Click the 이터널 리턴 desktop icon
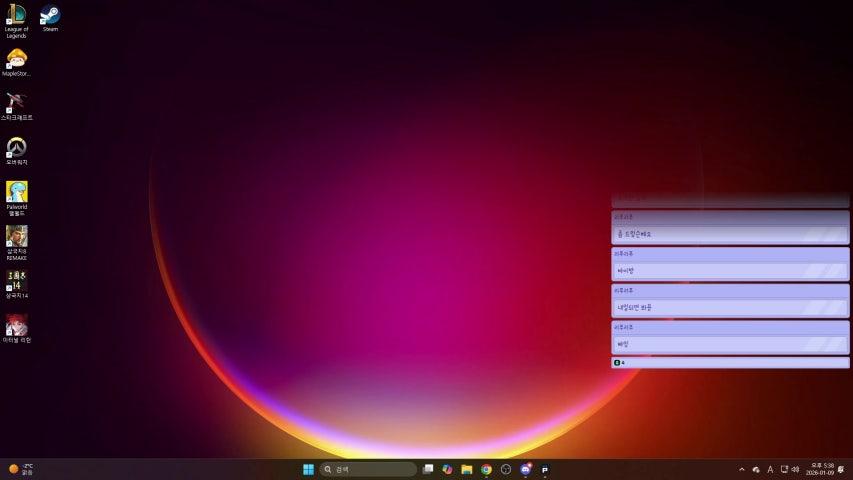The height and width of the screenshot is (480, 853). coord(16,326)
